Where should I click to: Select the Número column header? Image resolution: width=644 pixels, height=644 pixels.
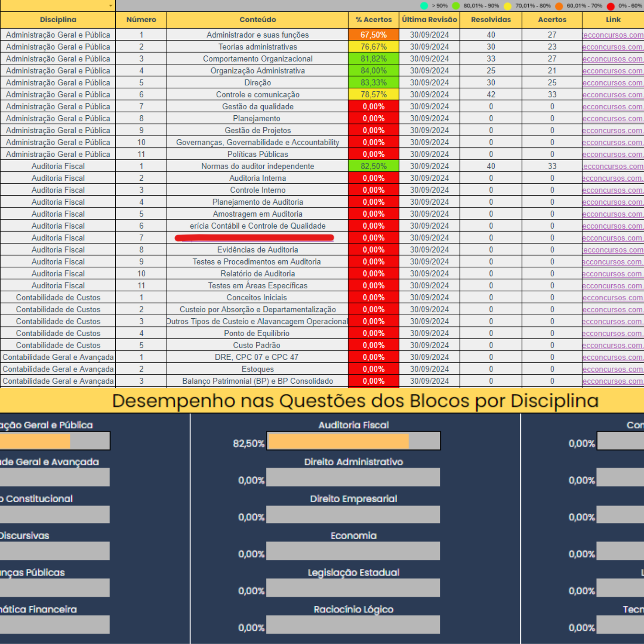[141, 20]
